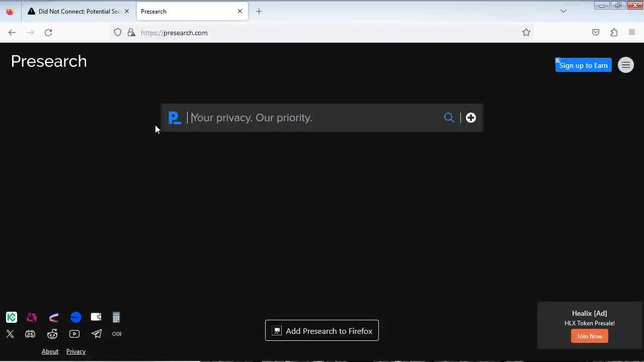Open the last social icon after Telegram
The image size is (644, 362).
tap(117, 334)
